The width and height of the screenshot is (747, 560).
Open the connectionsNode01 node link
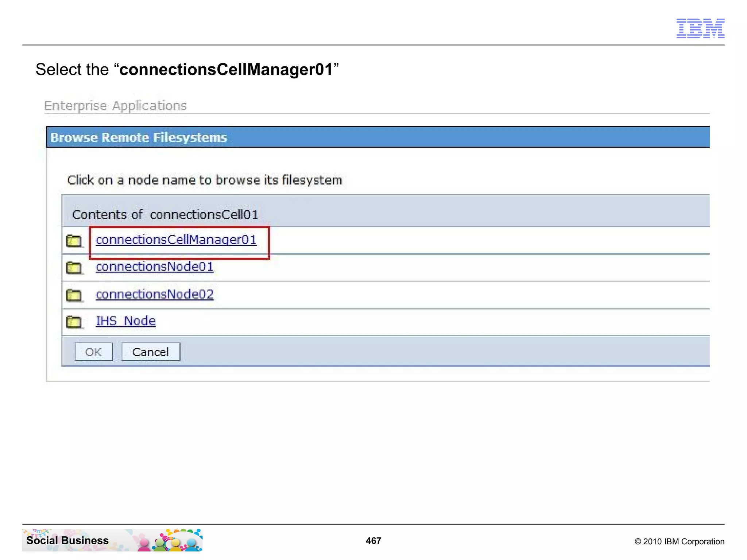[155, 267]
